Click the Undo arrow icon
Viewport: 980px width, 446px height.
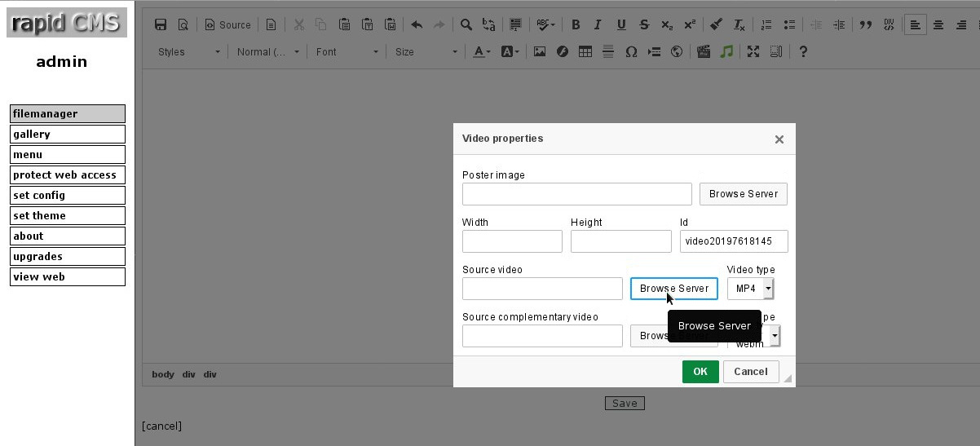click(x=417, y=25)
